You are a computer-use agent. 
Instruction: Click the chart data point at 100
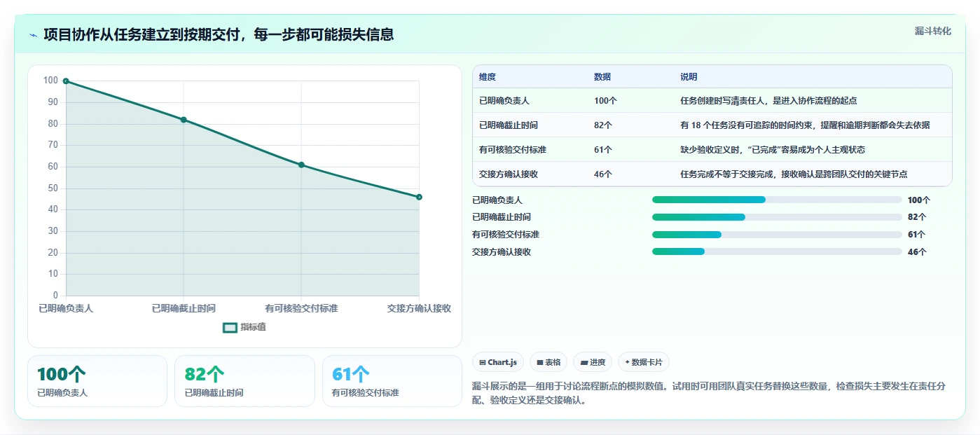(66, 81)
